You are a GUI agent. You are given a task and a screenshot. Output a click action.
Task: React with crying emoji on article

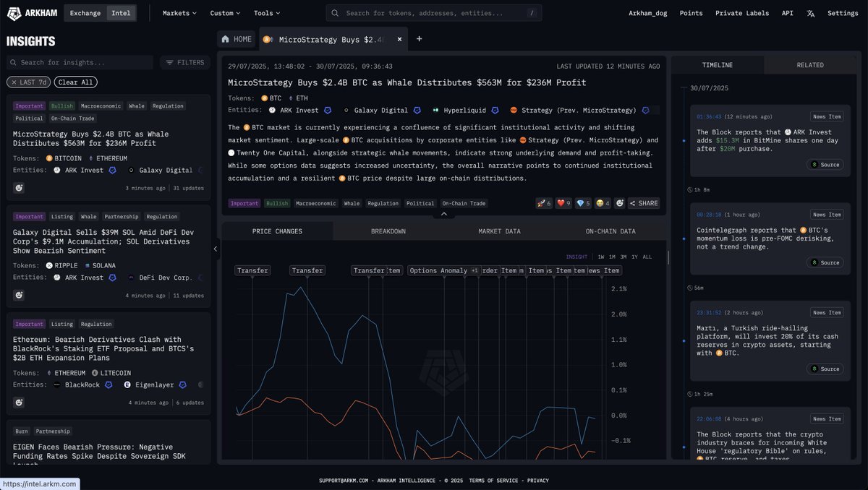coord(603,203)
